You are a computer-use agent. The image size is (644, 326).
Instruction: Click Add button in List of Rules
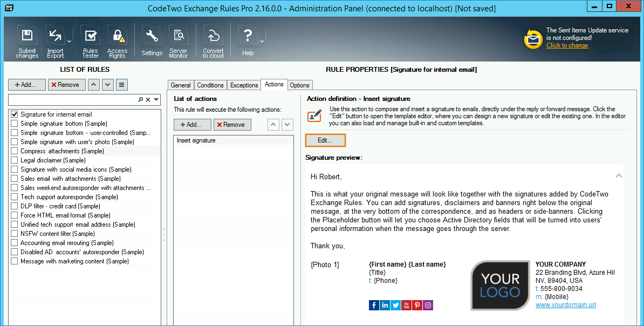(26, 85)
